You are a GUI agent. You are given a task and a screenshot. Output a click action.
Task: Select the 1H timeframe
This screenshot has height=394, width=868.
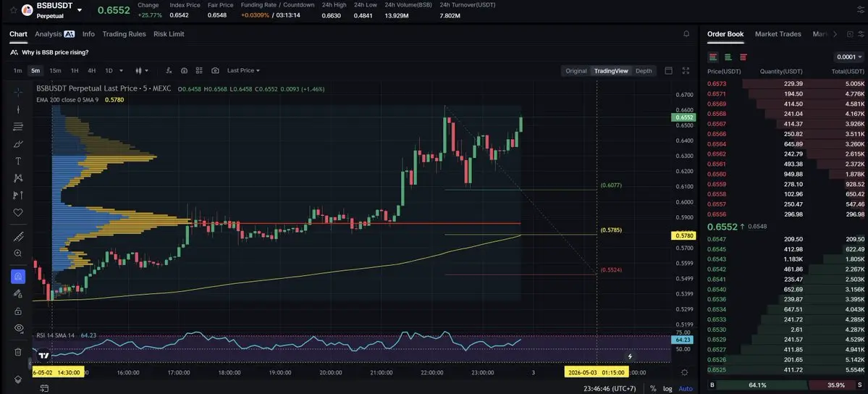coord(74,70)
